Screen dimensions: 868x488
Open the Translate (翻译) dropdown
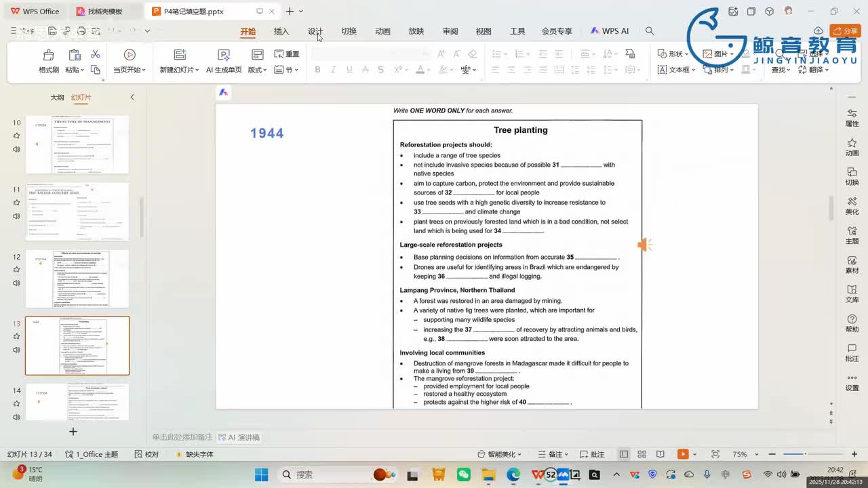[x=812, y=70]
